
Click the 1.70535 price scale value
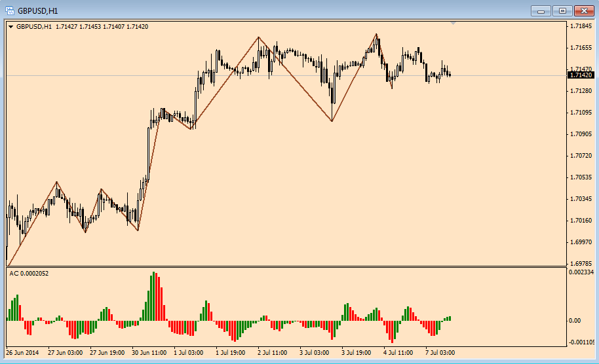581,177
